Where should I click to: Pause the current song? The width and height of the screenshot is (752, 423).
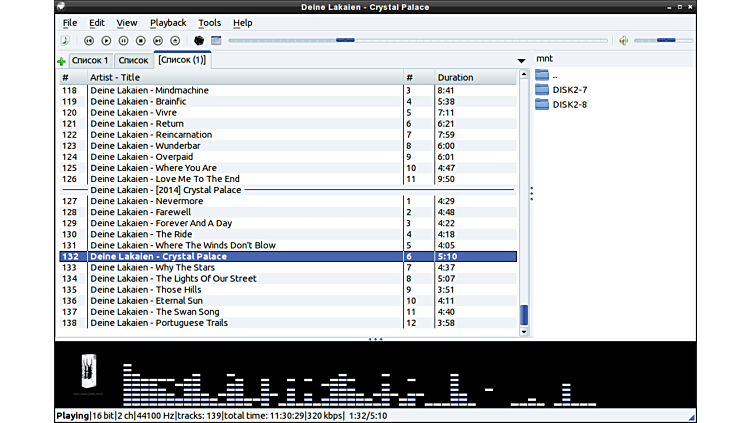coord(123,41)
